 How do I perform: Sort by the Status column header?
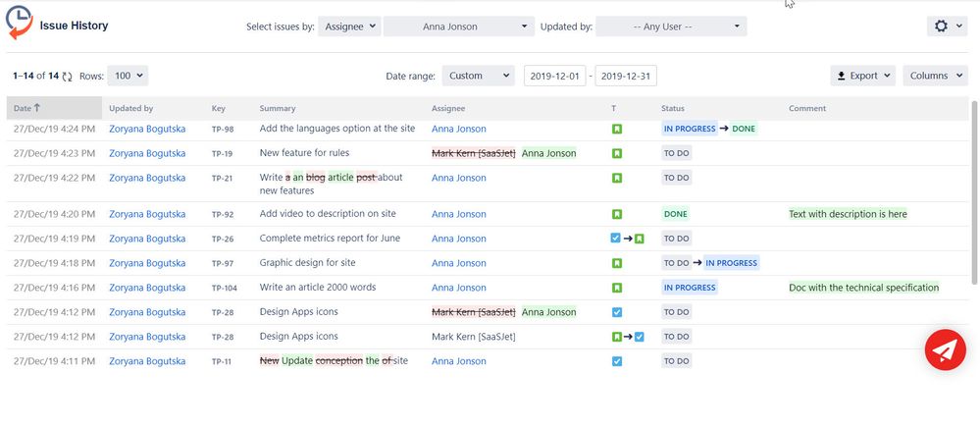click(x=673, y=108)
